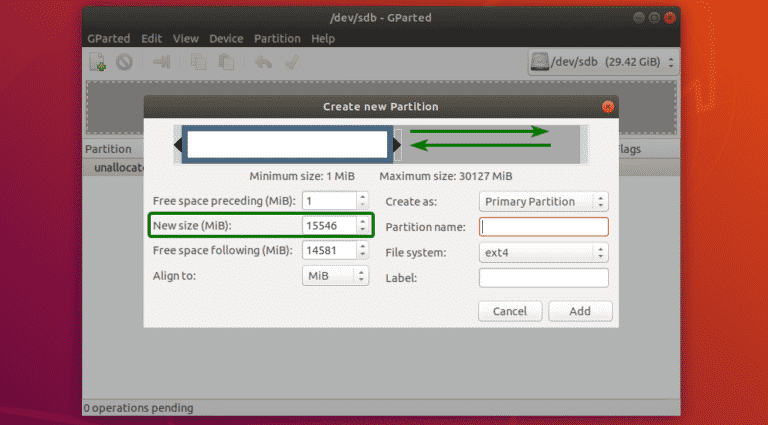Open the View menu
This screenshot has height=425, width=768.
coord(186,39)
